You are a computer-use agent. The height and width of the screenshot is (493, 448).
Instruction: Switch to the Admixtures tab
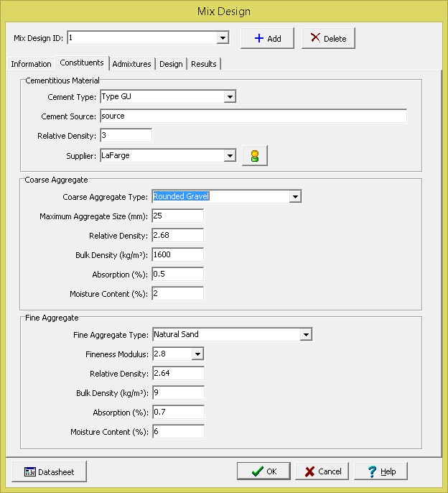(x=132, y=64)
